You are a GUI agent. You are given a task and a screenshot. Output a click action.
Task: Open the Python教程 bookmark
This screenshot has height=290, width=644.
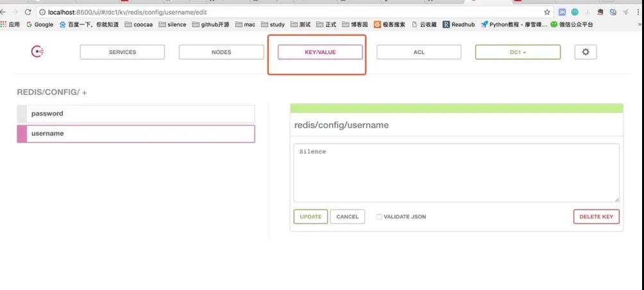coord(514,24)
